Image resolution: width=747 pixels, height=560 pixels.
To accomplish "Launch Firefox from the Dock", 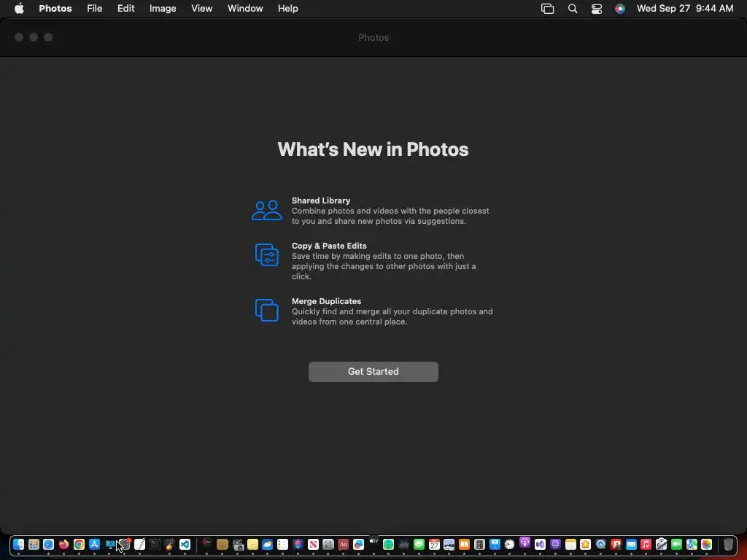I will point(64,544).
